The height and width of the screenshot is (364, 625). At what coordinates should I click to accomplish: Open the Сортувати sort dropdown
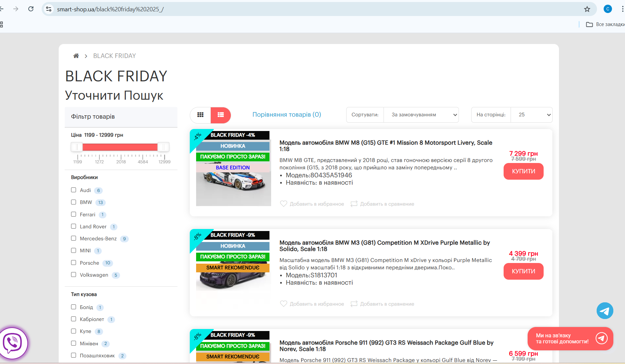tap(421, 115)
